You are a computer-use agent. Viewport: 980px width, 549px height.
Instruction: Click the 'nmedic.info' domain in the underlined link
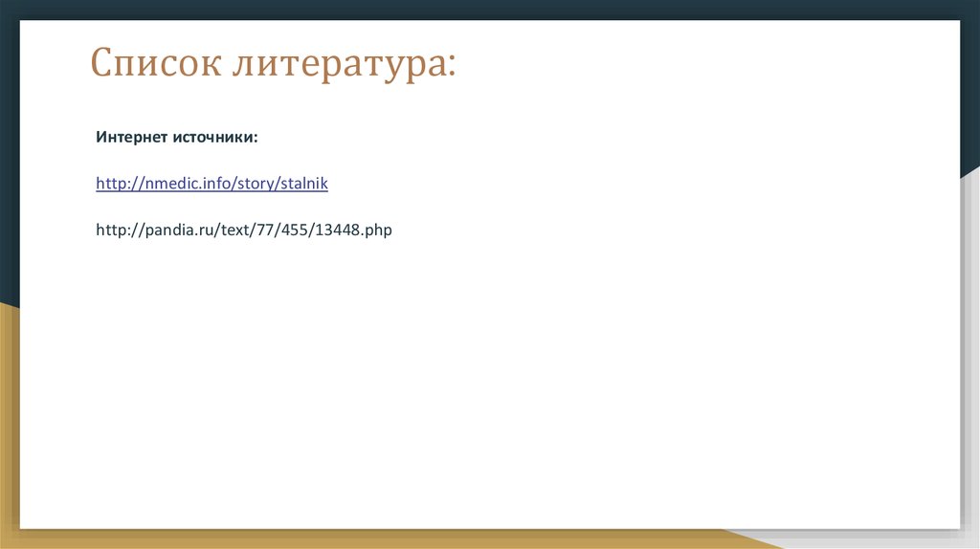click(x=180, y=184)
